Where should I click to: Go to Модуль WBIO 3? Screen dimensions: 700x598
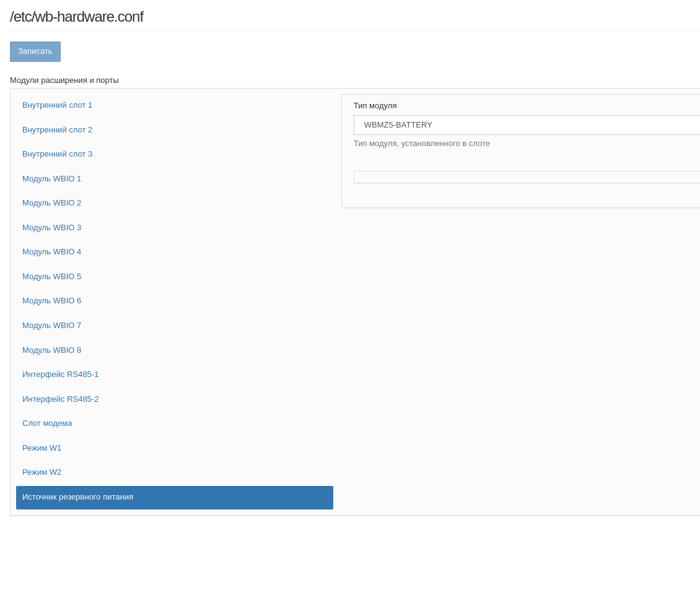[x=51, y=228]
